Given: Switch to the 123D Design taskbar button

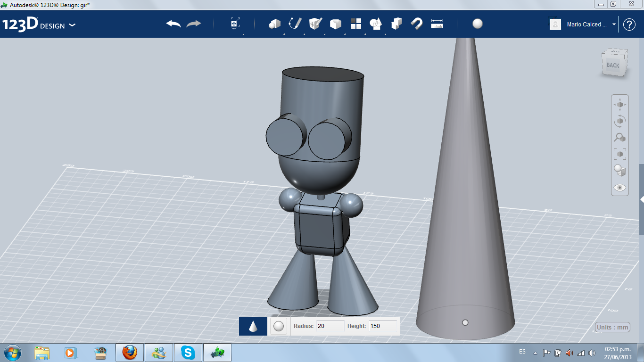Looking at the screenshot, I should pos(217,353).
